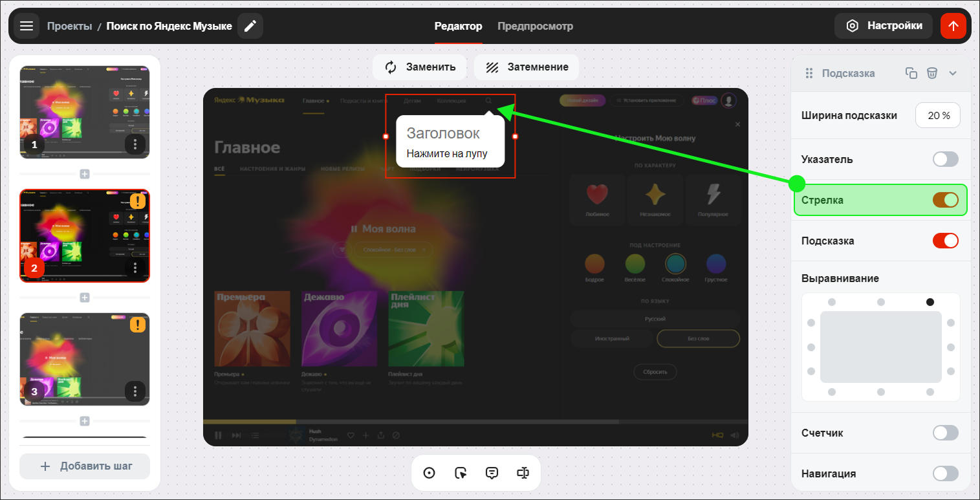Click the right red resize handle of the hotspot

tap(516, 136)
